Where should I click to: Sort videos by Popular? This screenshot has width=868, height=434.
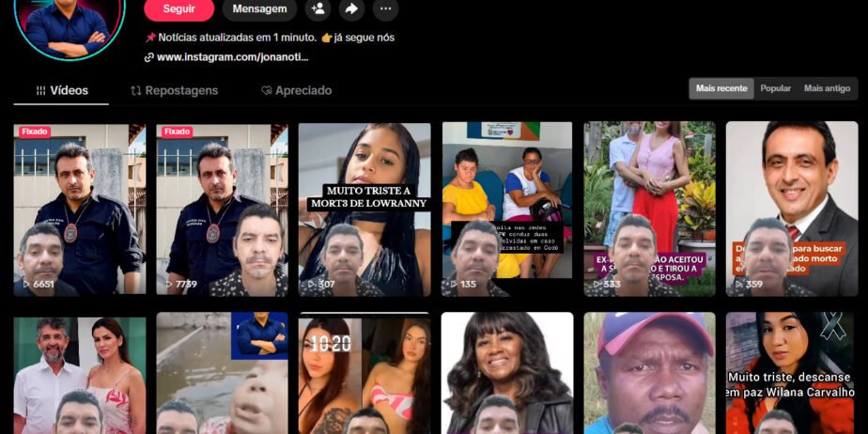point(776,88)
